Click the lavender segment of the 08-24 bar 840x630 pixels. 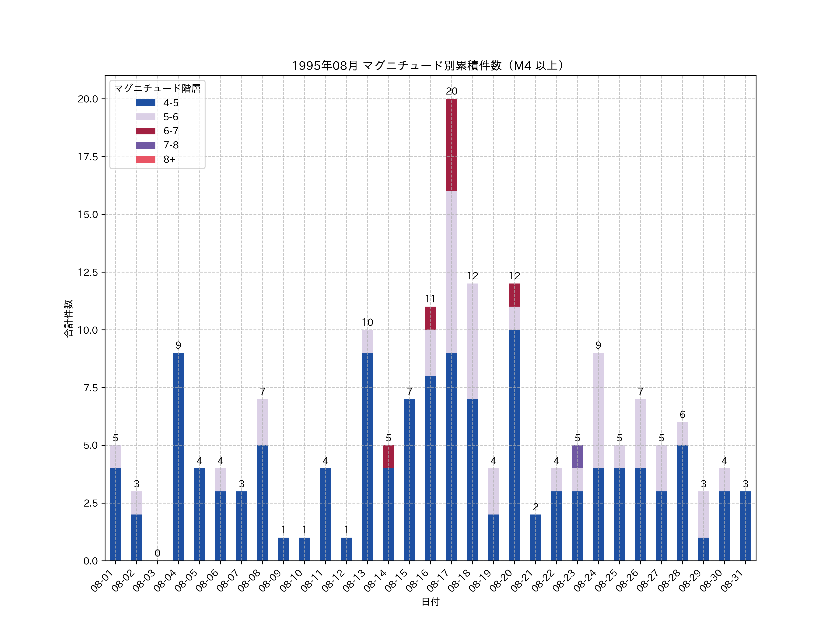598,410
